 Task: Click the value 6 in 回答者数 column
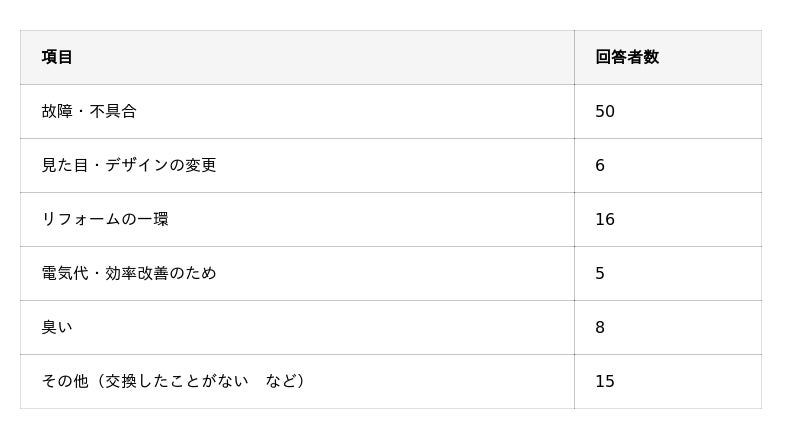[600, 165]
